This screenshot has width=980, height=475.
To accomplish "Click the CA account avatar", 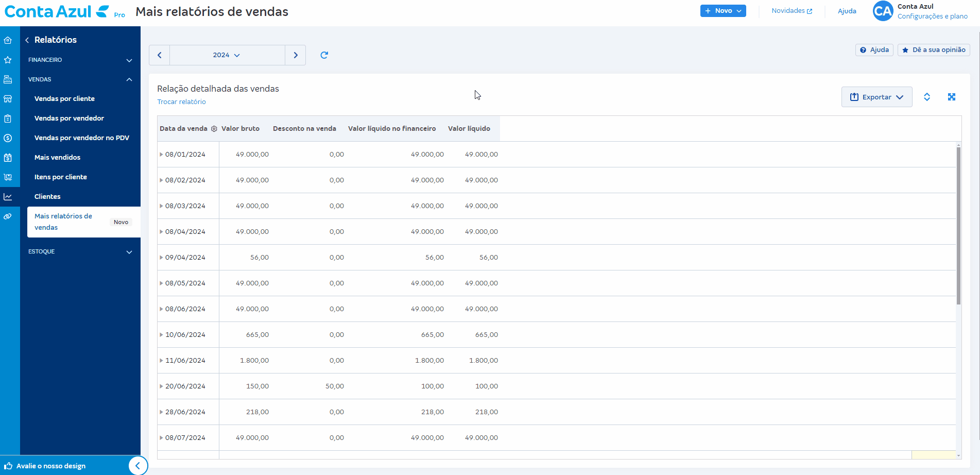I will pyautogui.click(x=883, y=11).
